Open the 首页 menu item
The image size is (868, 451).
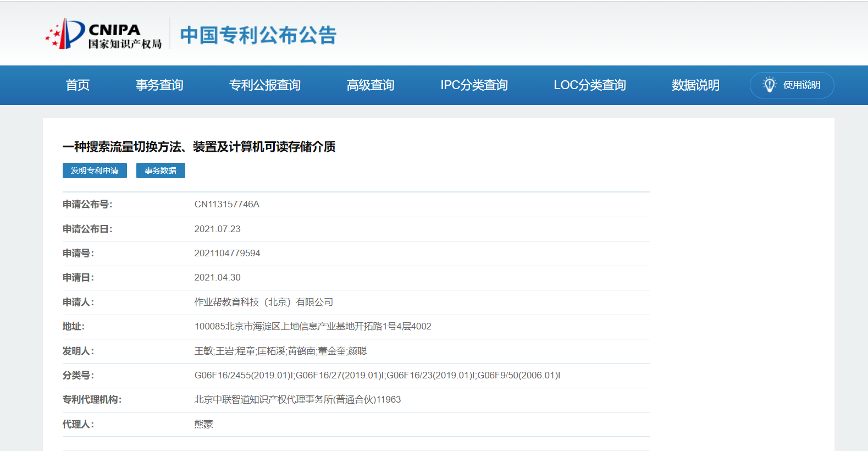[x=78, y=85]
